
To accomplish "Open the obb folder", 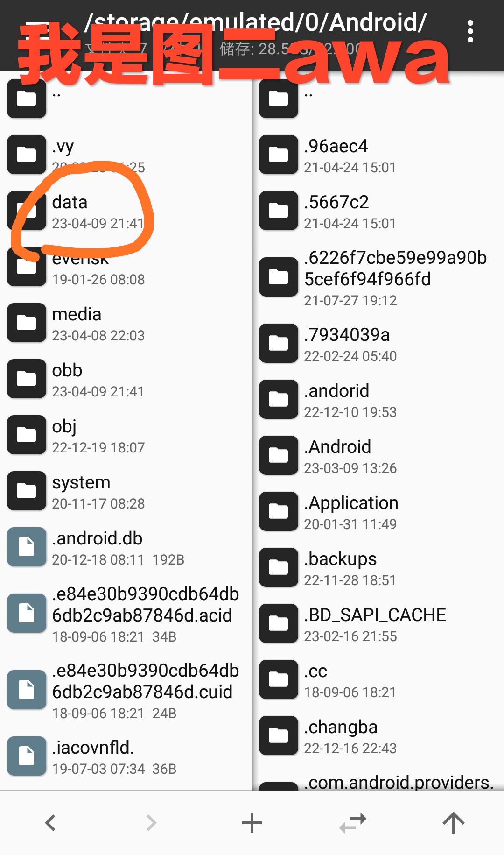I will click(x=67, y=371).
